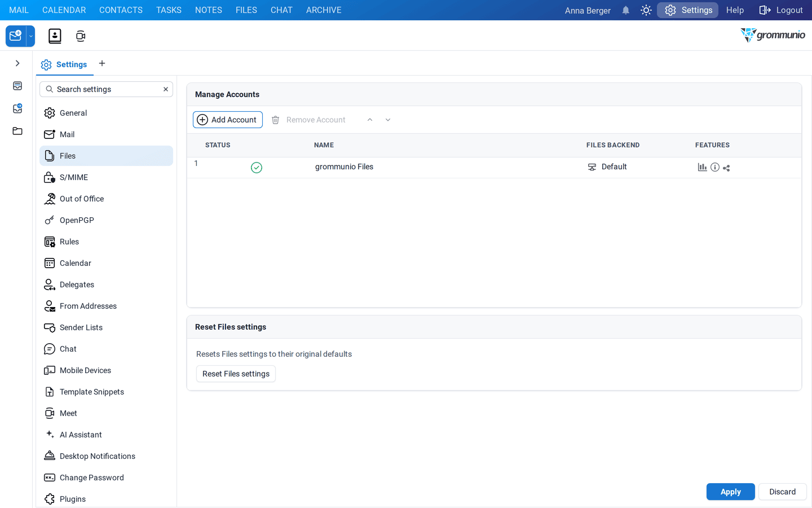The image size is (812, 508).
Task: Open the From Addresses settings
Action: tap(106, 306)
